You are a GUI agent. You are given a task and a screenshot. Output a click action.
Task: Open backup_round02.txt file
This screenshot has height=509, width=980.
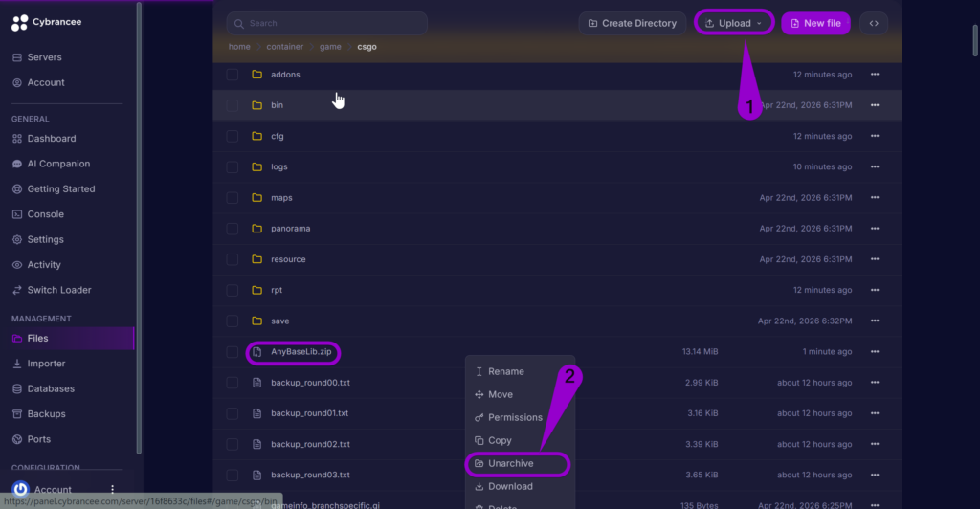(311, 444)
